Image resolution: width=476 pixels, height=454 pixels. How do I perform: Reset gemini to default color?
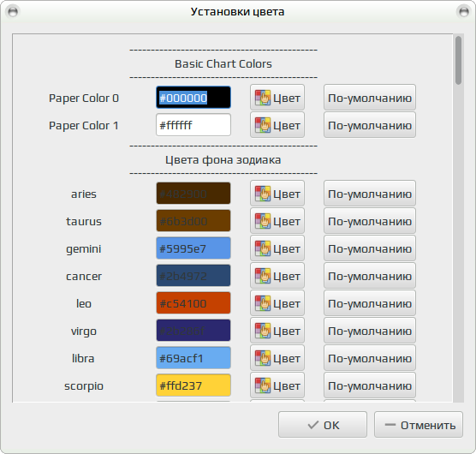tap(370, 248)
